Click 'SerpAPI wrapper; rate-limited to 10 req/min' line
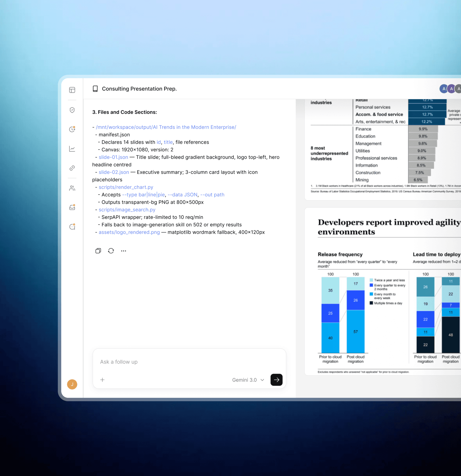Image resolution: width=461 pixels, height=476 pixels. pyautogui.click(x=152, y=217)
